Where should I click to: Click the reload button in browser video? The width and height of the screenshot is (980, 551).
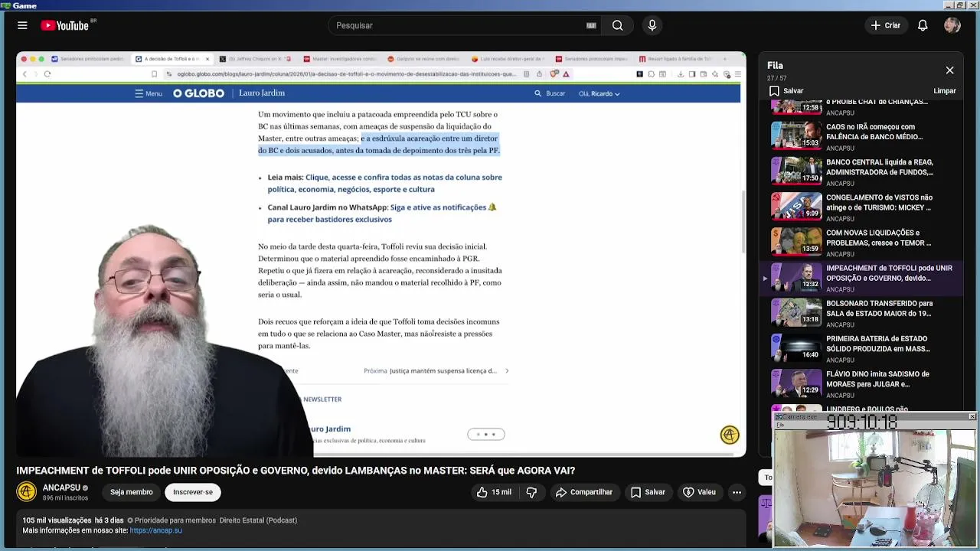[47, 74]
